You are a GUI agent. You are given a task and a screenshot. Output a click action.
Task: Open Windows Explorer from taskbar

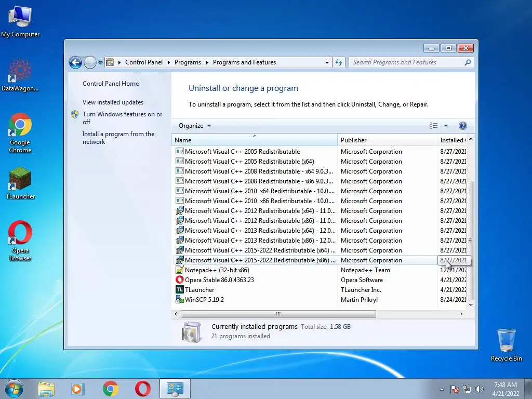click(46, 389)
